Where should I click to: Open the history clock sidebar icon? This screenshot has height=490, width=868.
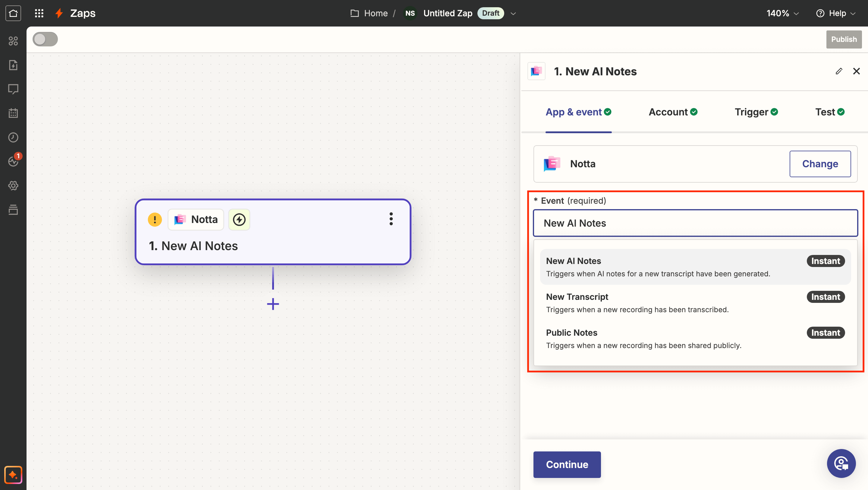point(13,137)
